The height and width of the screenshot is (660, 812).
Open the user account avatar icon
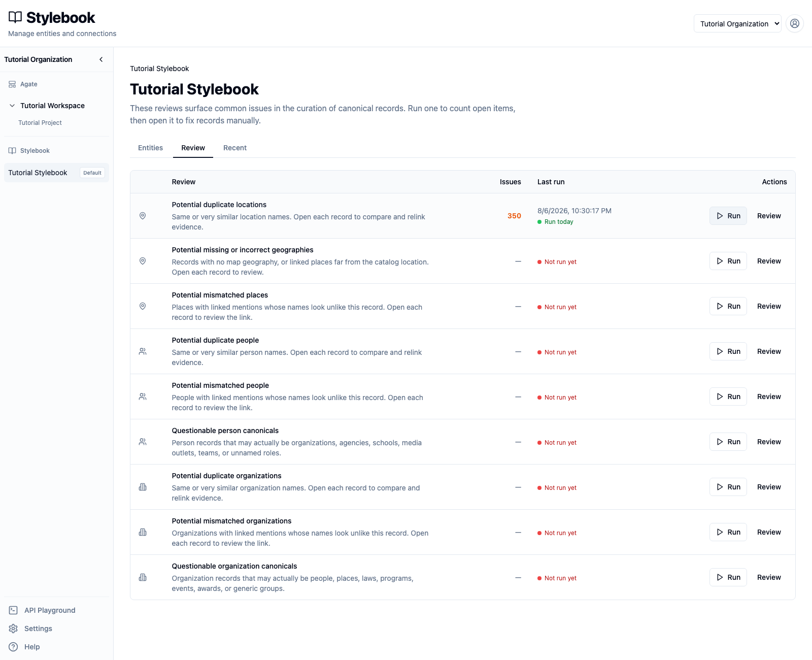pyautogui.click(x=795, y=23)
